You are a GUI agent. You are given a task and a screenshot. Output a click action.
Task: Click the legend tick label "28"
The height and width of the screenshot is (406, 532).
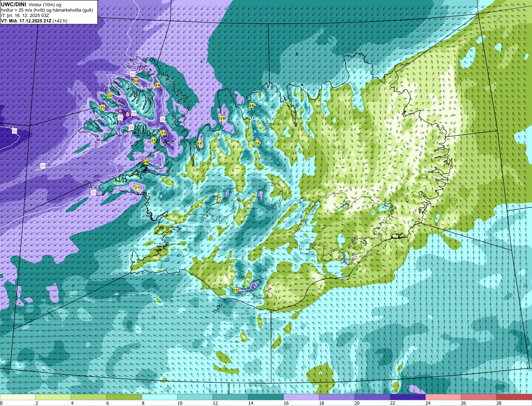[498, 403]
